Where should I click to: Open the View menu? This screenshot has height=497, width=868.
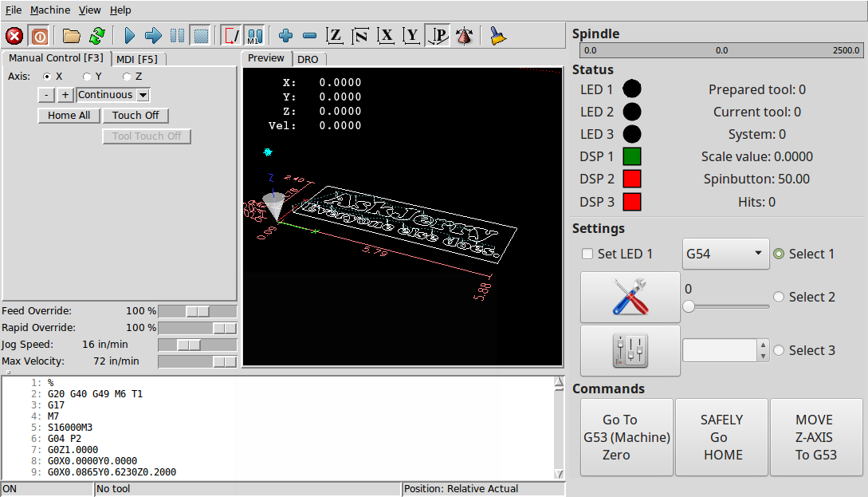pyautogui.click(x=90, y=10)
